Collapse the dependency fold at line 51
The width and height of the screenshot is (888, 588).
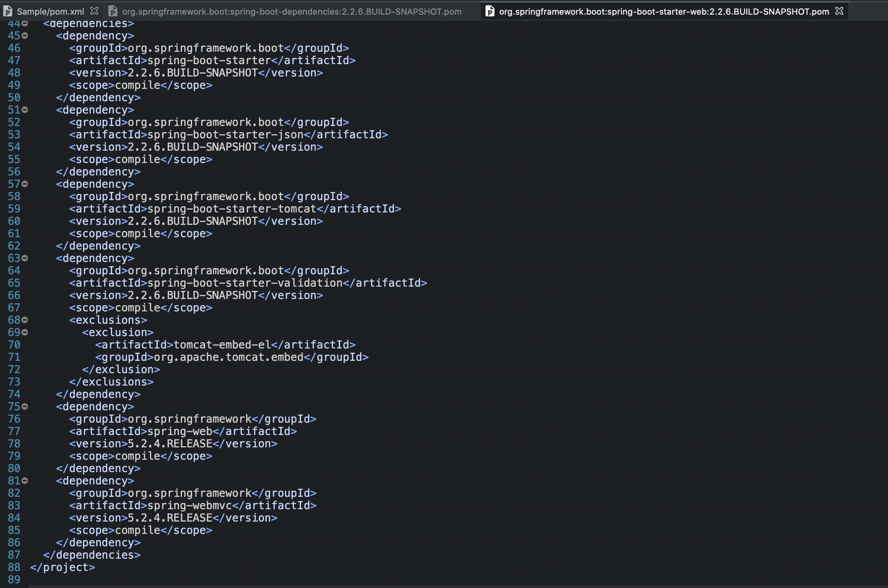25,110
